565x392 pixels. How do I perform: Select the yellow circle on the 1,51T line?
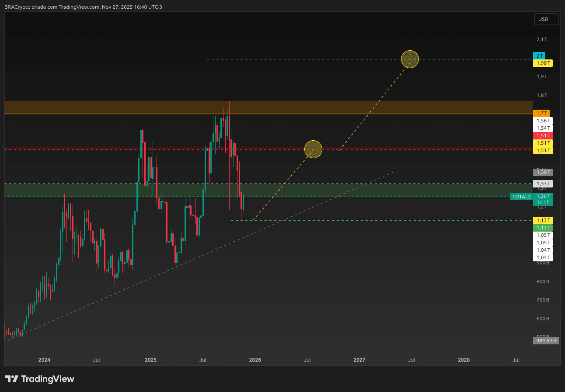[x=313, y=149]
